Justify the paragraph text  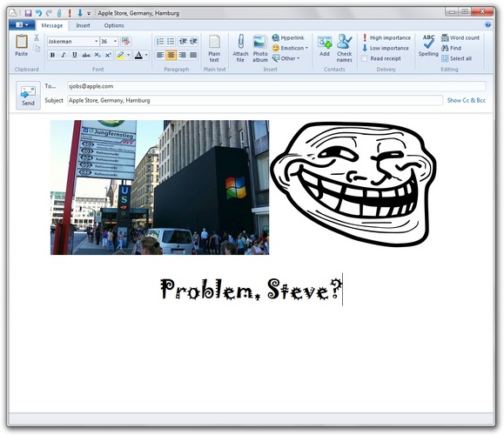193,56
